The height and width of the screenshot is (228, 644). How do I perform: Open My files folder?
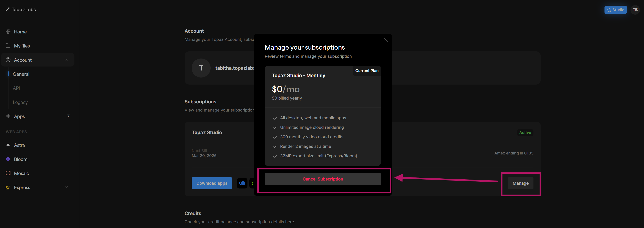(22, 46)
